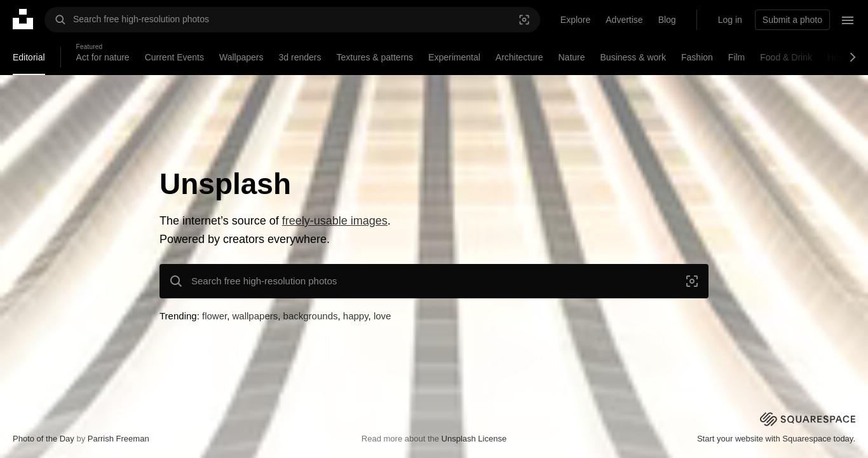Click the Unsplash logo icon
Viewport: 868px width, 458px height.
point(23,19)
